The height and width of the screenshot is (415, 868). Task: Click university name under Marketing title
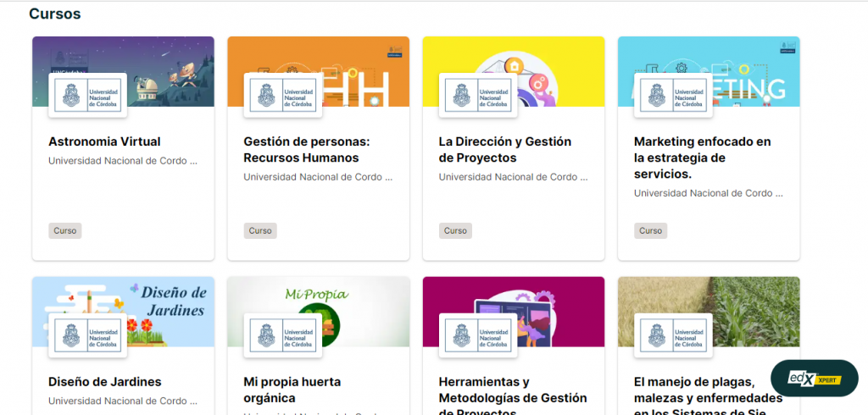point(709,193)
